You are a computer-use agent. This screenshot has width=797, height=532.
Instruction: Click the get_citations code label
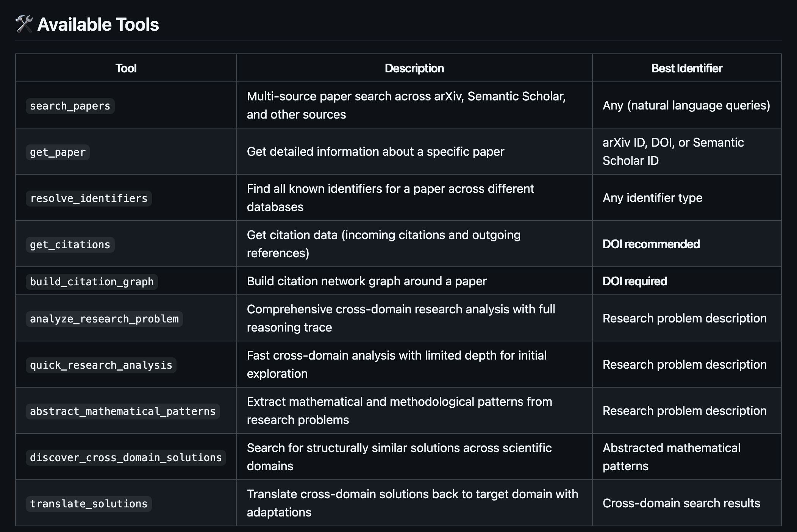pos(70,245)
